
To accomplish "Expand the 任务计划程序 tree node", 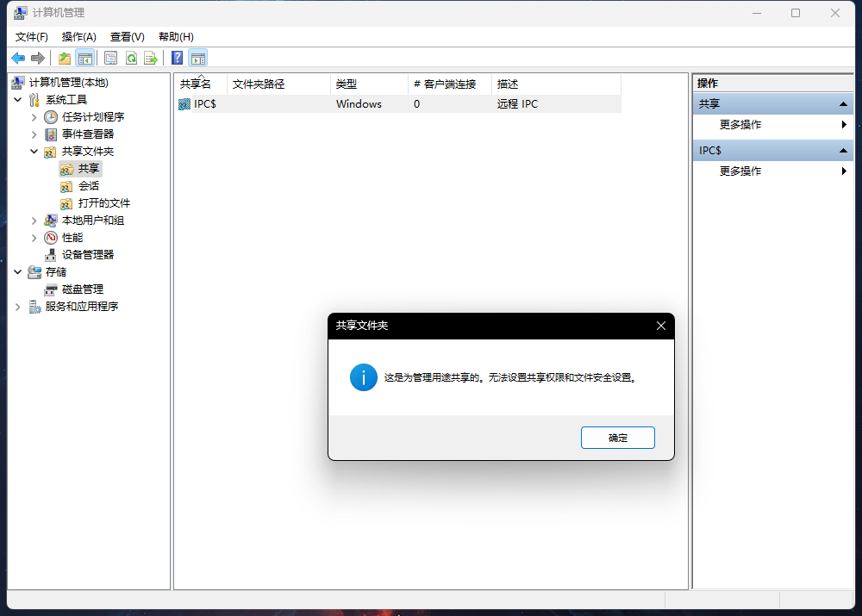I will 34,117.
